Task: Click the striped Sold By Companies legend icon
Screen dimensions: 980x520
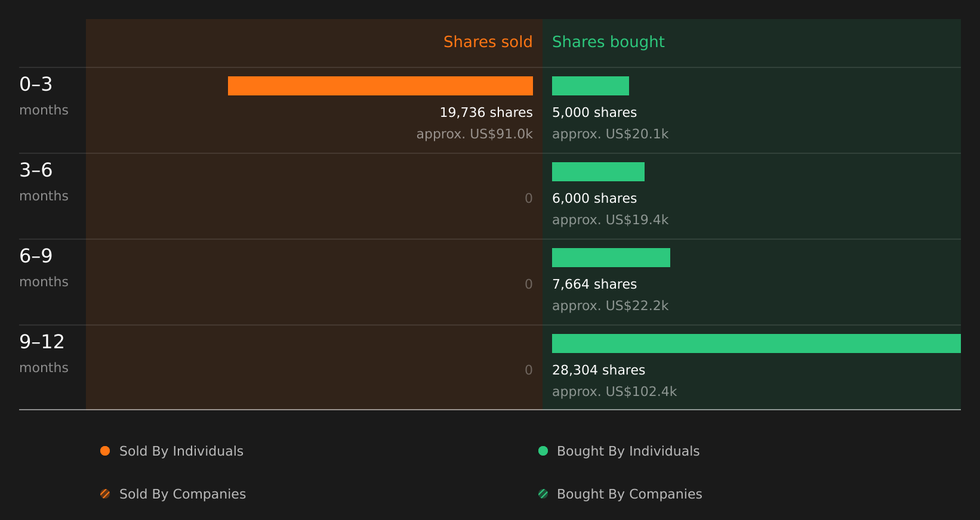Action: click(x=105, y=494)
